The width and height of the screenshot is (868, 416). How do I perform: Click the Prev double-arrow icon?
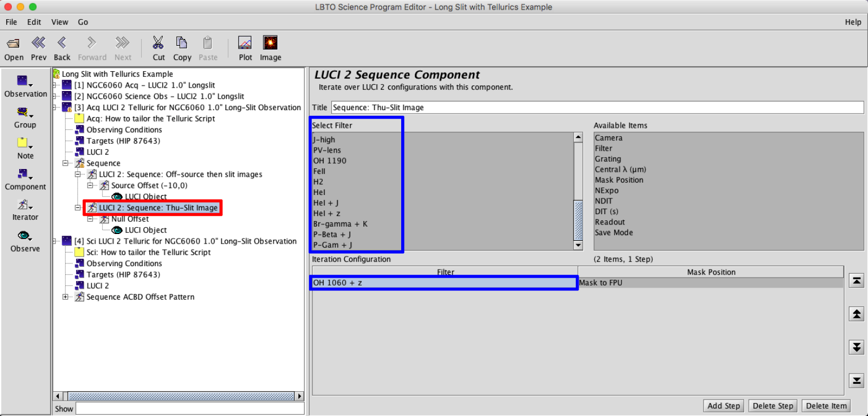pos(38,43)
